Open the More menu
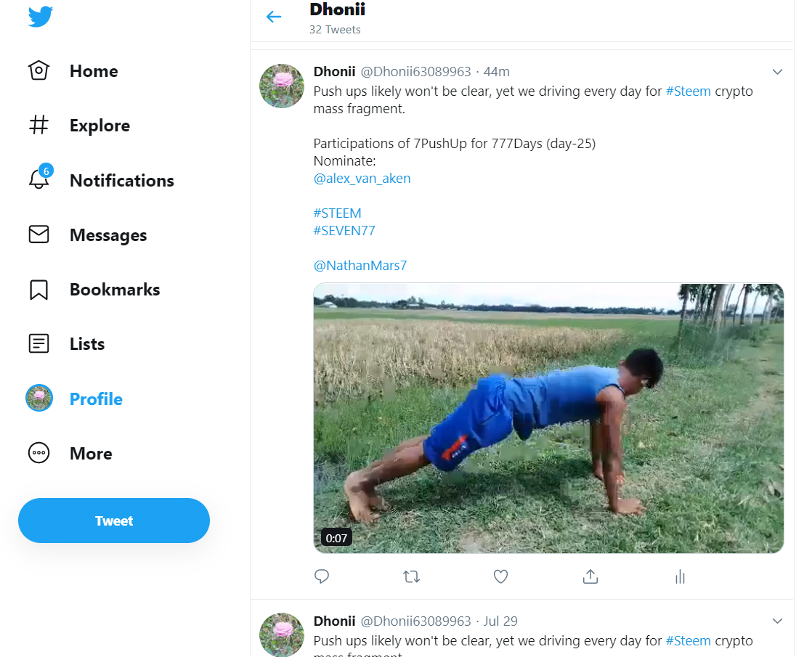The height and width of the screenshot is (657, 812). click(39, 454)
